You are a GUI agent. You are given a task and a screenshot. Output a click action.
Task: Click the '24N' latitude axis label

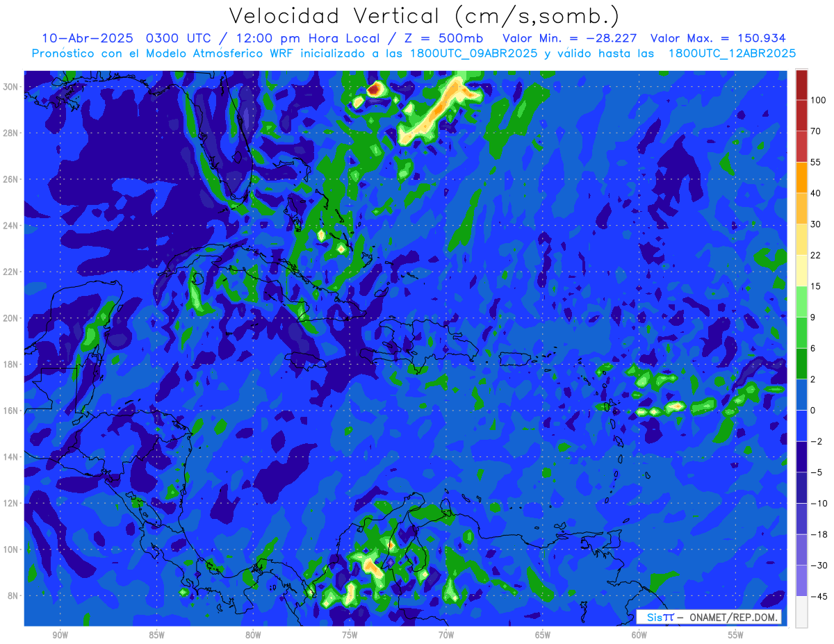click(12, 225)
